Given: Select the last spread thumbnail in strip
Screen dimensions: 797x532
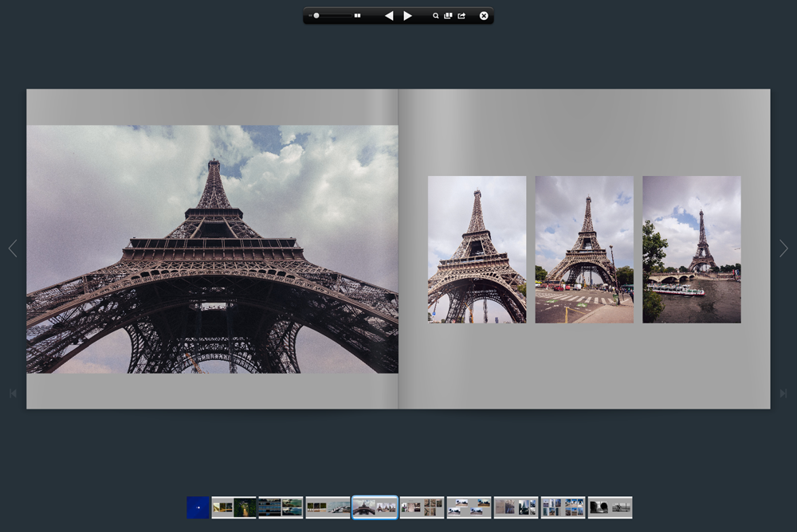Looking at the screenshot, I should 610,507.
